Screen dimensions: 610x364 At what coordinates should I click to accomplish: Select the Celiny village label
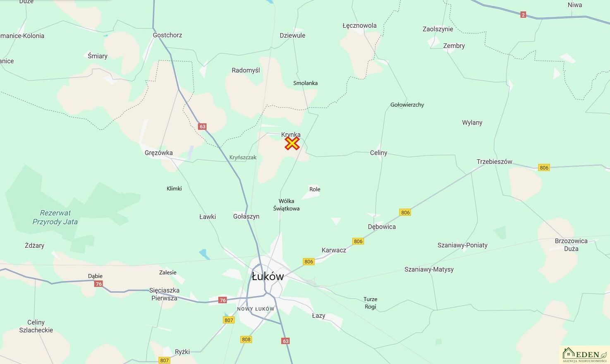pyautogui.click(x=378, y=153)
